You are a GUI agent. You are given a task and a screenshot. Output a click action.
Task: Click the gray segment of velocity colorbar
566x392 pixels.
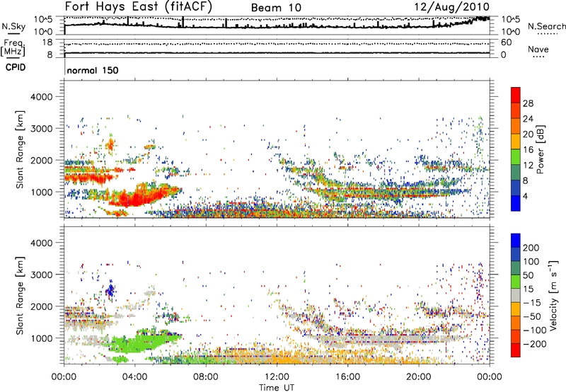[x=516, y=295]
